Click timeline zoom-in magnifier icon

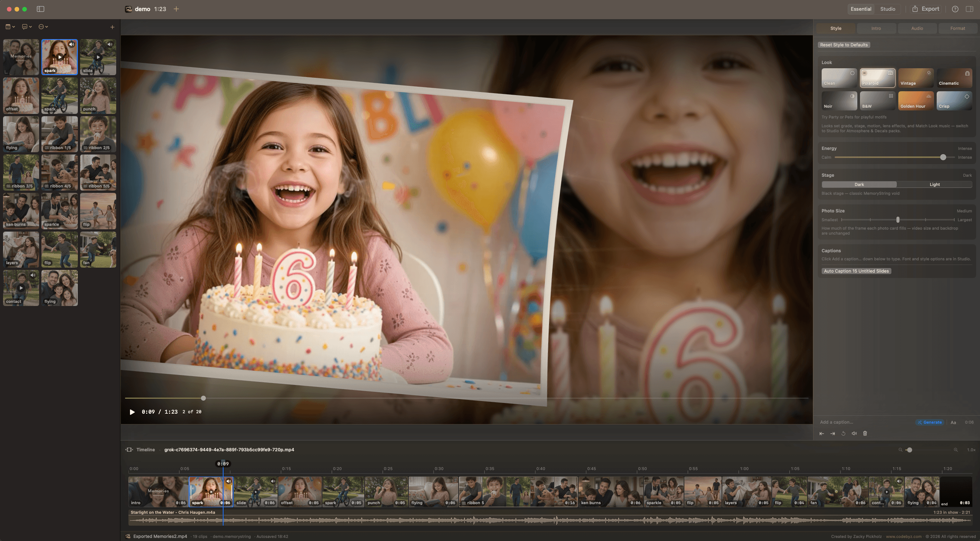click(x=955, y=450)
